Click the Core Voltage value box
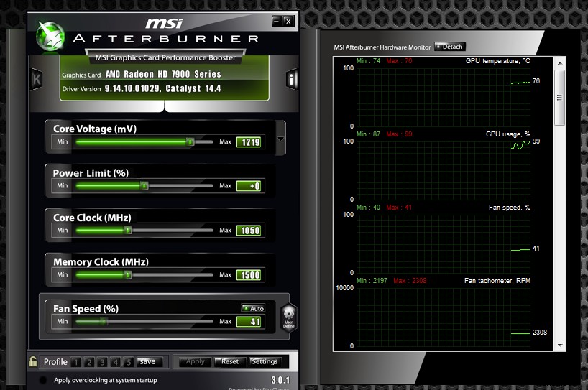This screenshot has width=588, height=390. click(249, 142)
